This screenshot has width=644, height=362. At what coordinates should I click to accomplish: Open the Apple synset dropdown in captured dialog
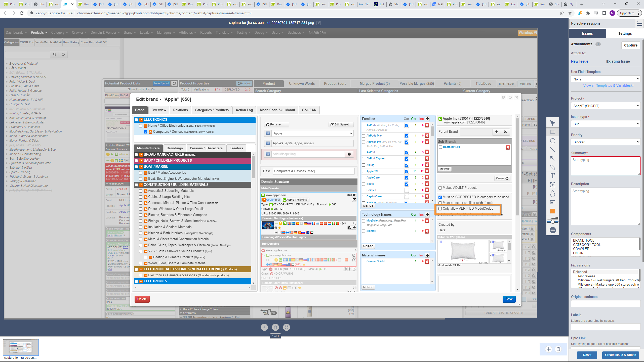pos(312,133)
